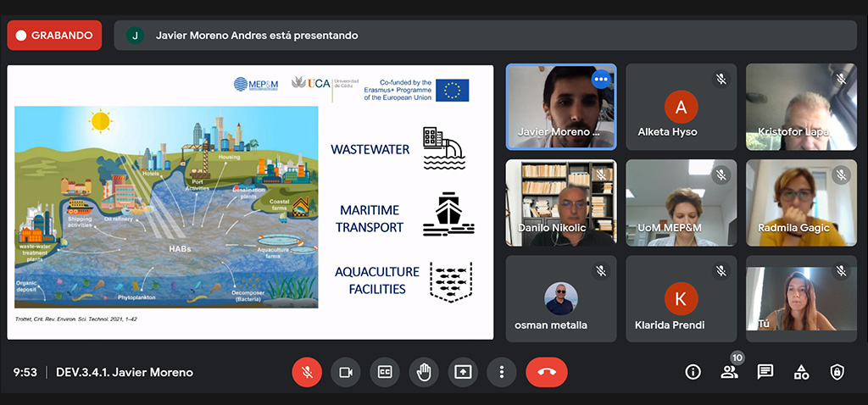This screenshot has width=868, height=405.
Task: Select osman metalla's participant tile
Action: click(561, 299)
